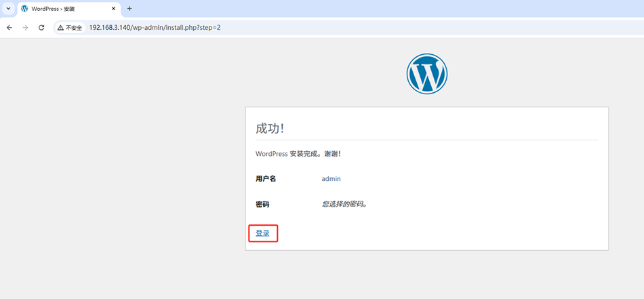Open a new tab with the plus button
Viewport: 644px width, 299px height.
pyautogui.click(x=129, y=8)
